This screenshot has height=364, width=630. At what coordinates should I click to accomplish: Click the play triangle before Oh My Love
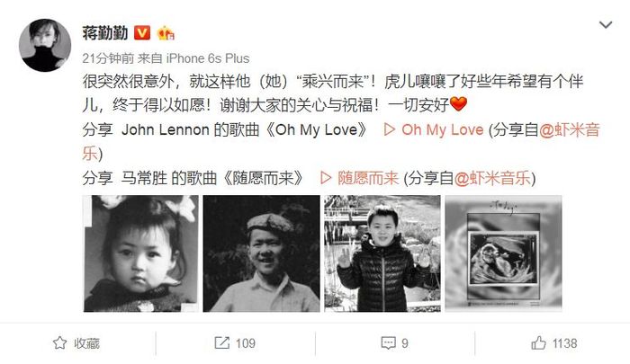390,129
